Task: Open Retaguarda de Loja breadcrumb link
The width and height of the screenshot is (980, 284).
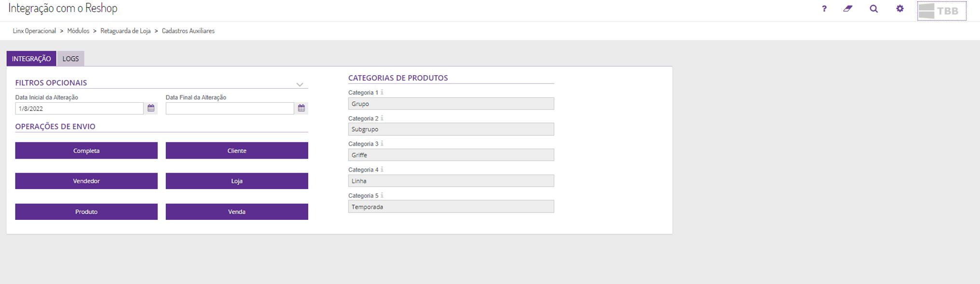Action: (x=125, y=31)
